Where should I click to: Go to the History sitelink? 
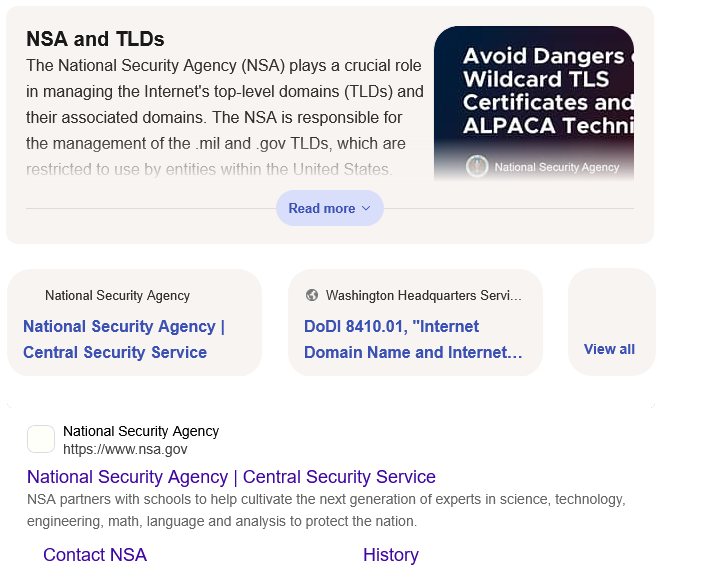[x=390, y=555]
